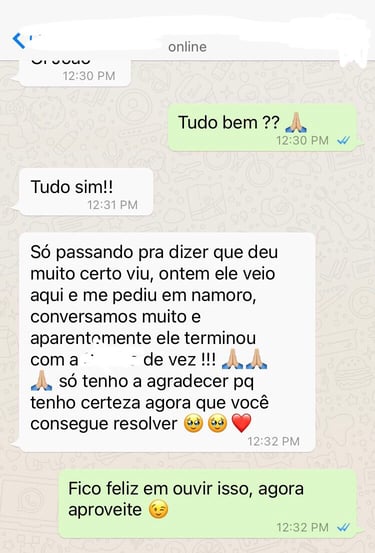Tap the praying hands emoji after Tudo bem

296,122
